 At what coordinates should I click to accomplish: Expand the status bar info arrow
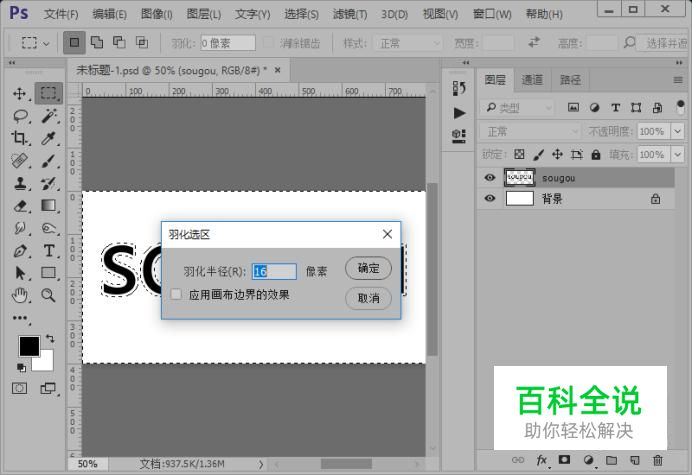(261, 464)
